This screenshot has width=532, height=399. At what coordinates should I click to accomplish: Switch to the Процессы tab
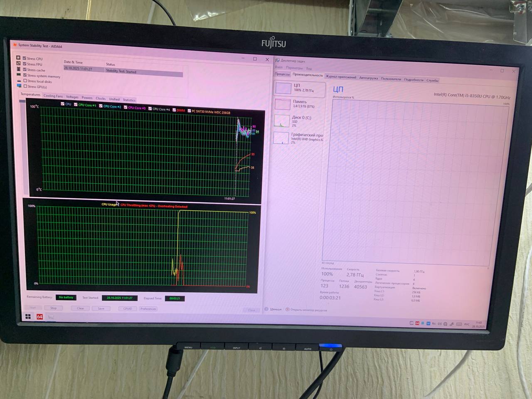click(282, 74)
